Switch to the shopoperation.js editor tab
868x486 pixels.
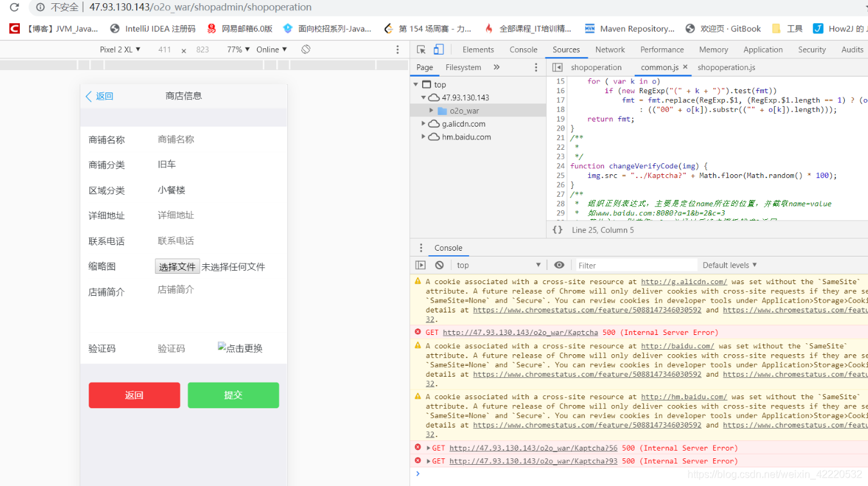726,67
